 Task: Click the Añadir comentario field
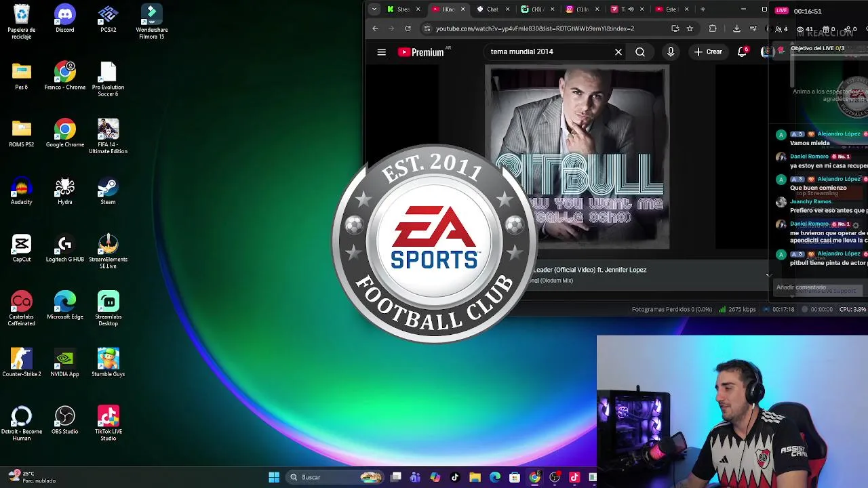817,288
